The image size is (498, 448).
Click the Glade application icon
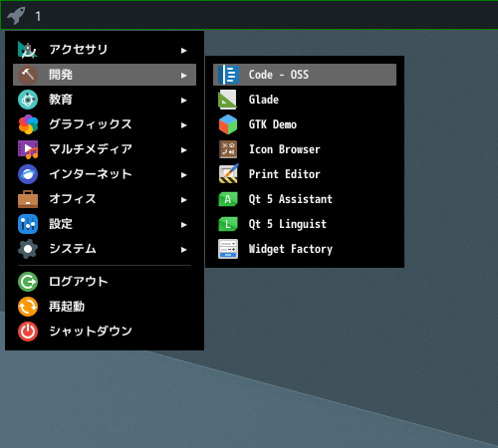pos(228,100)
